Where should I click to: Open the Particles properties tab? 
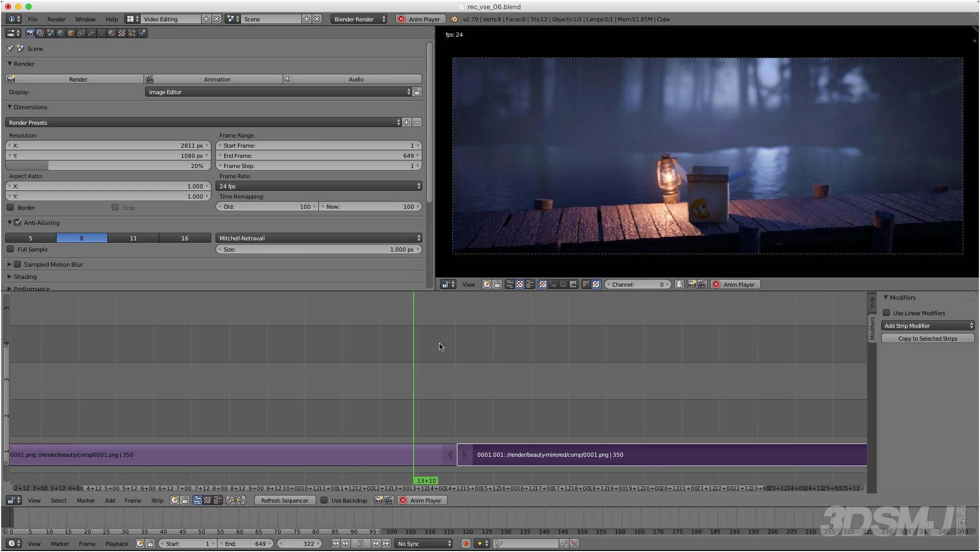[x=132, y=33]
